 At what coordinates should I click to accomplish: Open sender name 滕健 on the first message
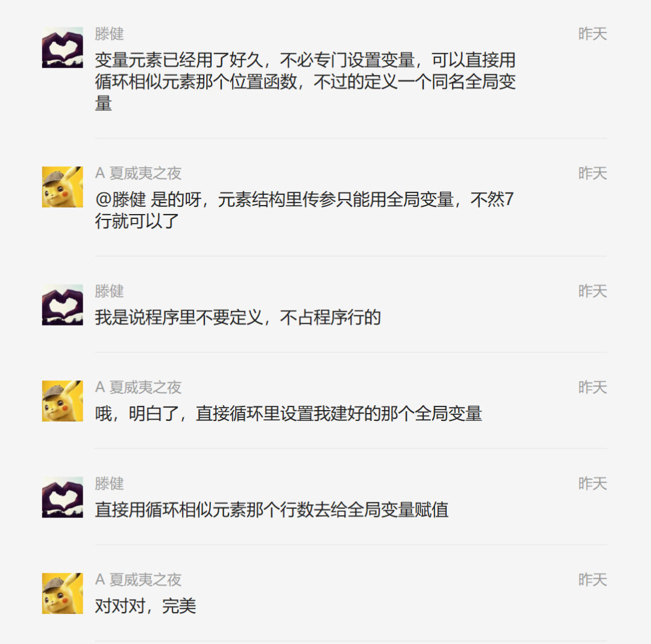109,34
